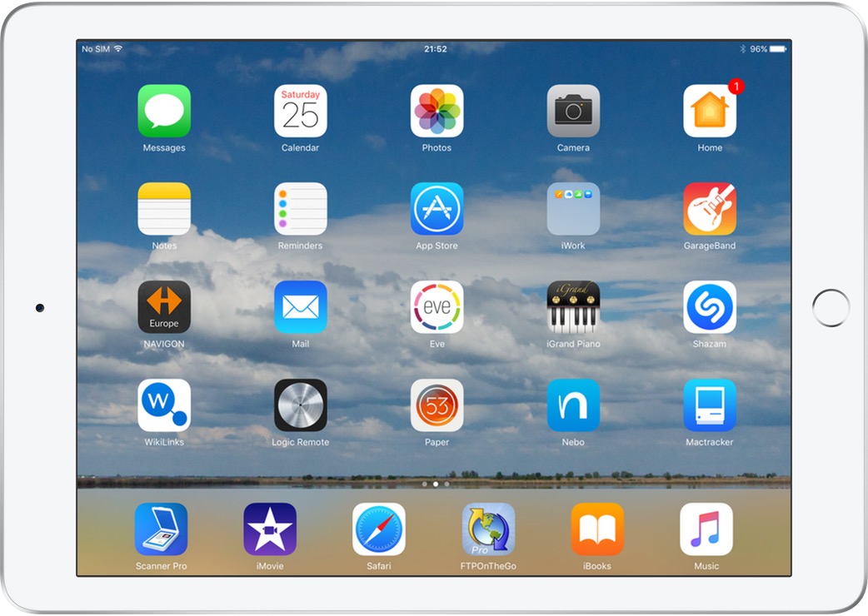Launch Shazam
868x616 pixels.
710,307
